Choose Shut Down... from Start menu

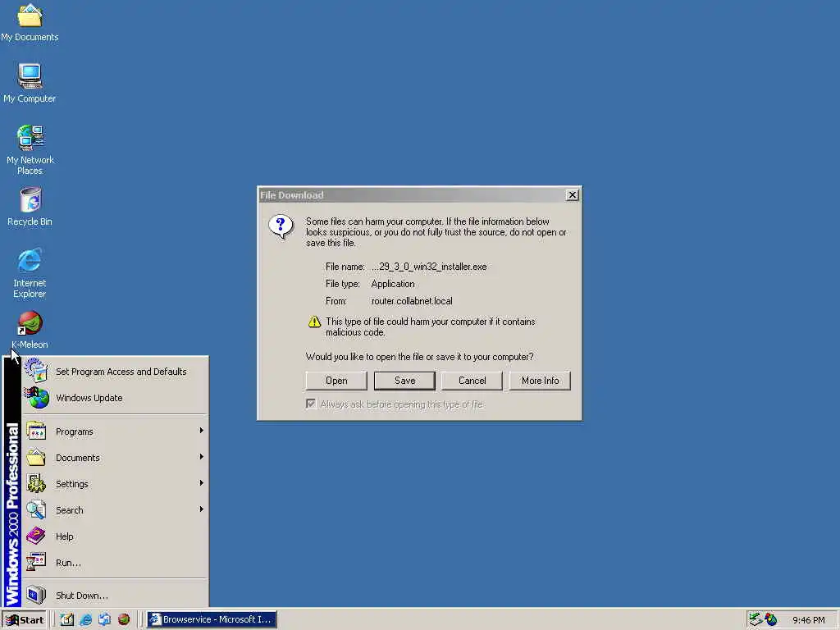115,596
